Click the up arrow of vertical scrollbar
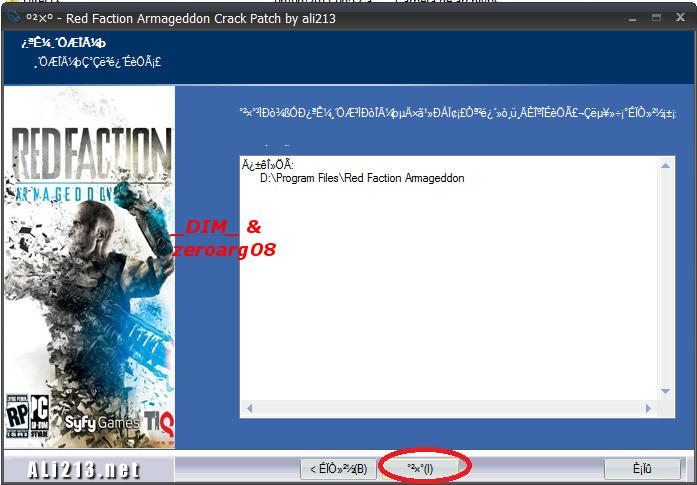The height and width of the screenshot is (485, 697). pyautogui.click(x=665, y=166)
